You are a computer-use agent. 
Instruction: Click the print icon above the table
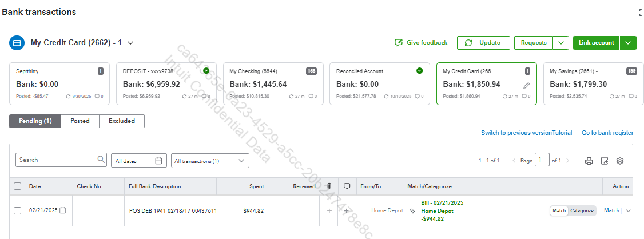point(589,161)
